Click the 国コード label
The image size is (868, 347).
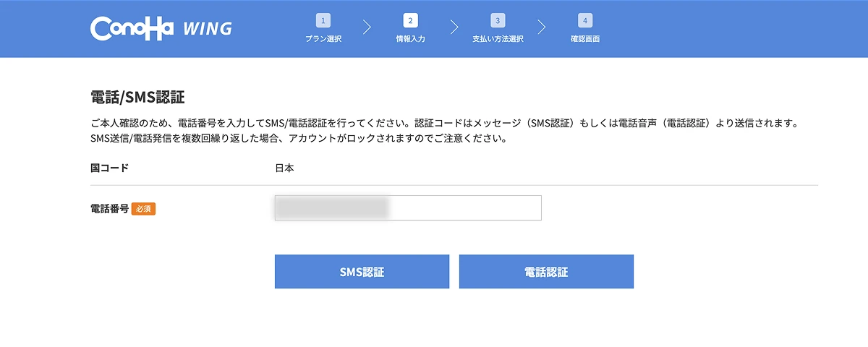(x=109, y=168)
